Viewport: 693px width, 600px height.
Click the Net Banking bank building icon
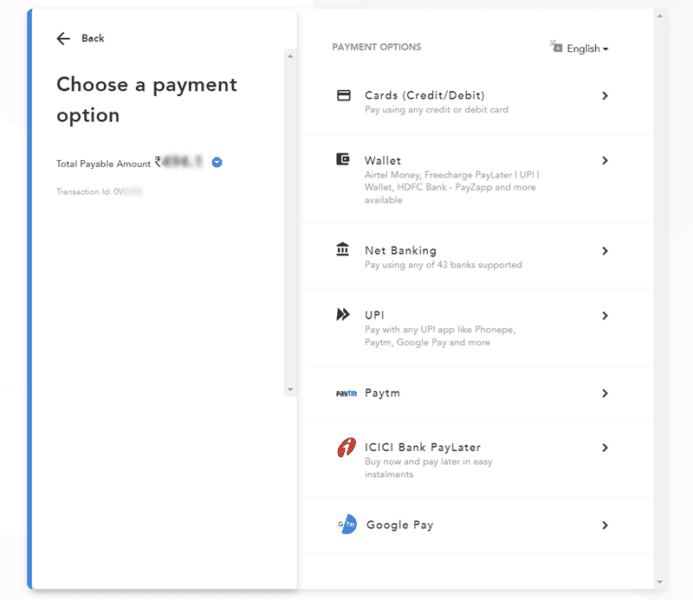click(343, 249)
